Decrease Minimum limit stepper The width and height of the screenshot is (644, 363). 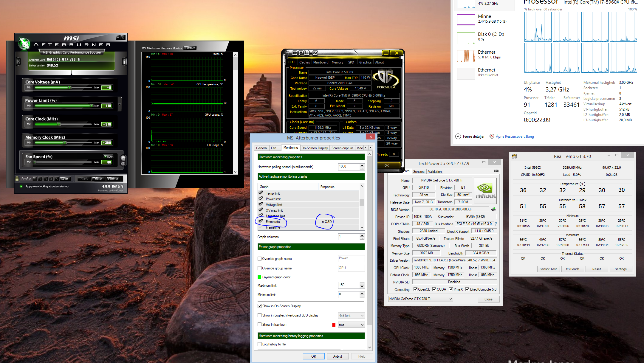tap(362, 296)
